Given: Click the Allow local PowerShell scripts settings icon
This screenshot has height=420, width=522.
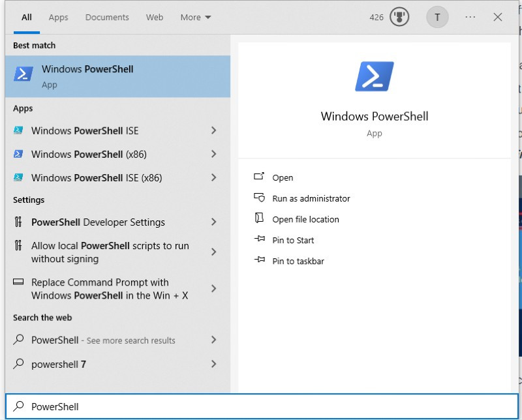Looking at the screenshot, I should 18,245.
